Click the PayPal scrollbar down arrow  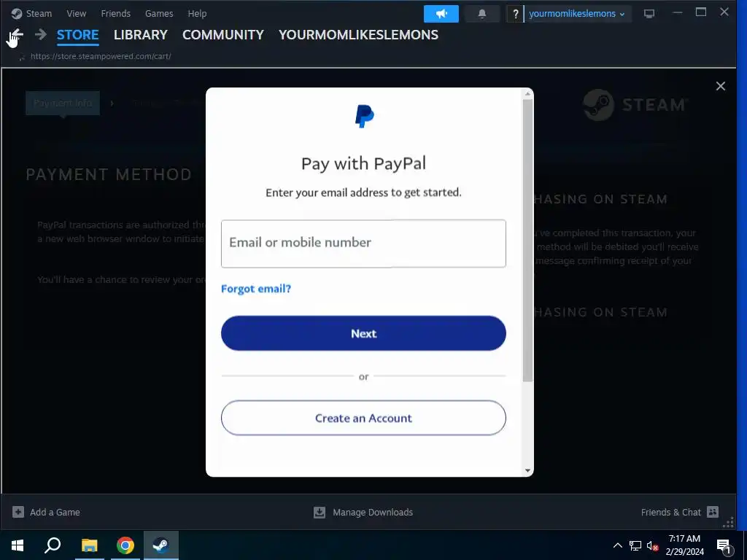click(x=527, y=470)
